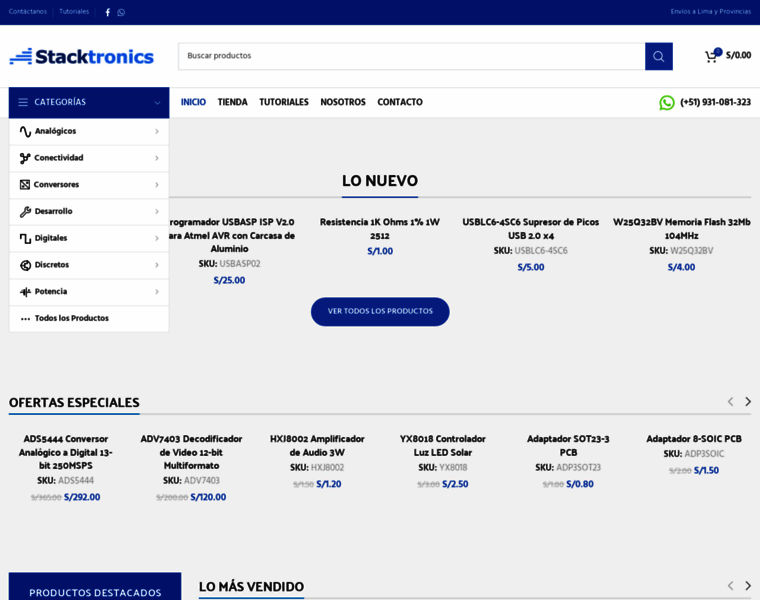Expand Analógicos submenu arrow
Screen dimensions: 760x600
pyautogui.click(x=157, y=131)
